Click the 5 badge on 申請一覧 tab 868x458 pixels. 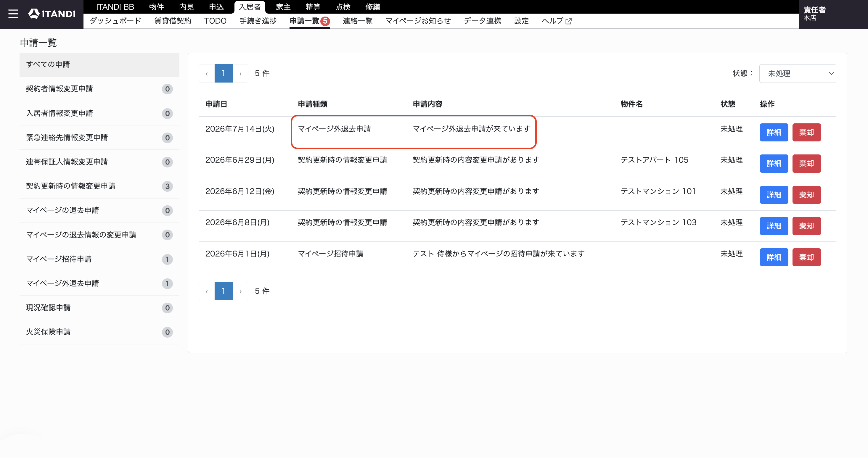(x=325, y=21)
